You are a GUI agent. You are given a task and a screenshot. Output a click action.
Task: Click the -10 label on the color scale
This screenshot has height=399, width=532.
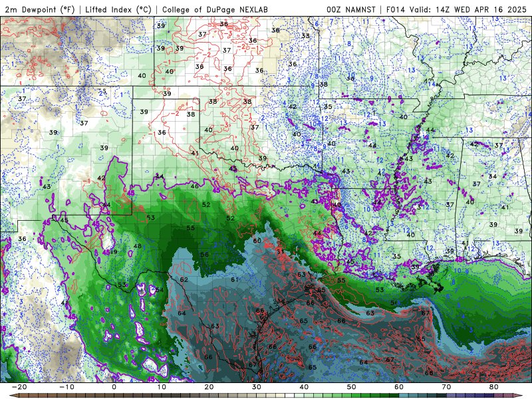point(66,387)
